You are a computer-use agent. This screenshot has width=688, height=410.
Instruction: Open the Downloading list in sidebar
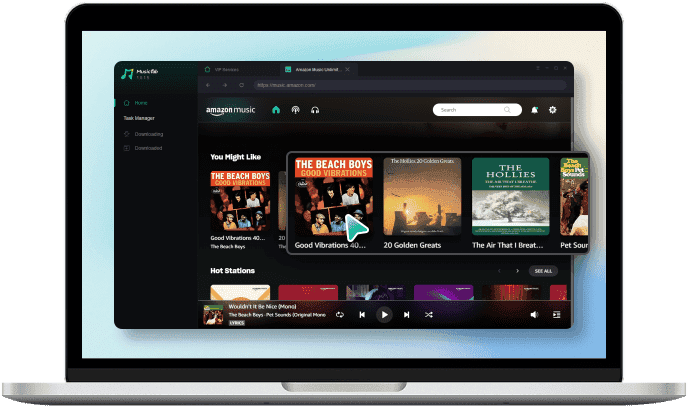143,134
